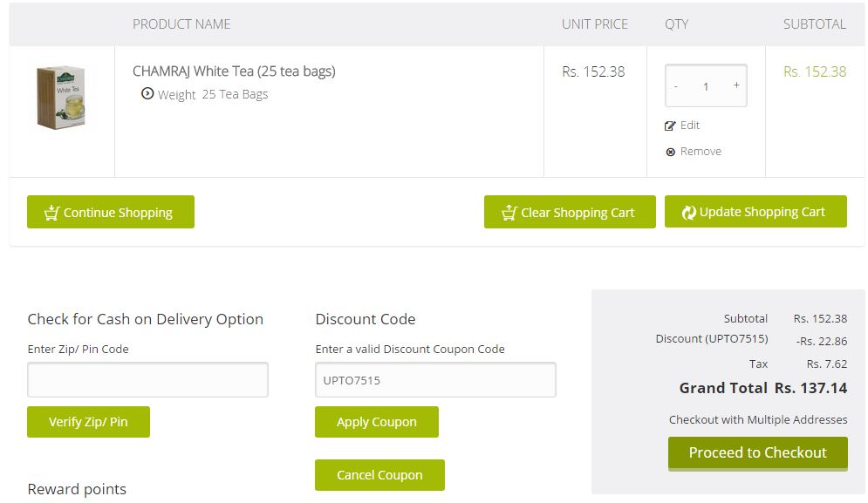
Task: Click the cart icon on Clear Shopping Cart
Action: pyautogui.click(x=509, y=212)
